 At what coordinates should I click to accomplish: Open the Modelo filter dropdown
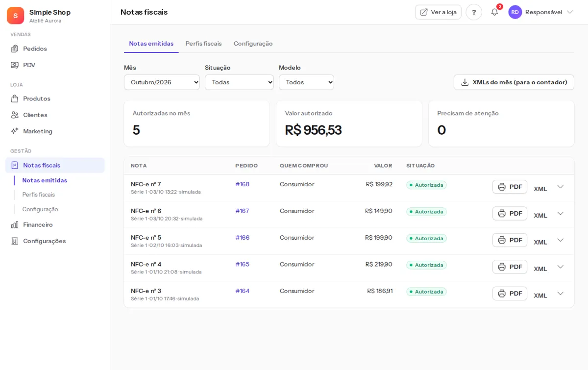pyautogui.click(x=306, y=82)
